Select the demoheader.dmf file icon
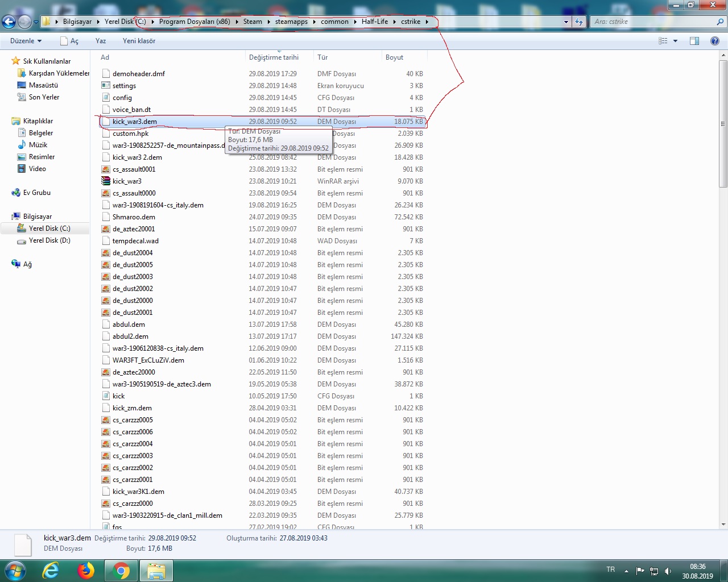Viewport: 728px width, 582px height. (106, 74)
